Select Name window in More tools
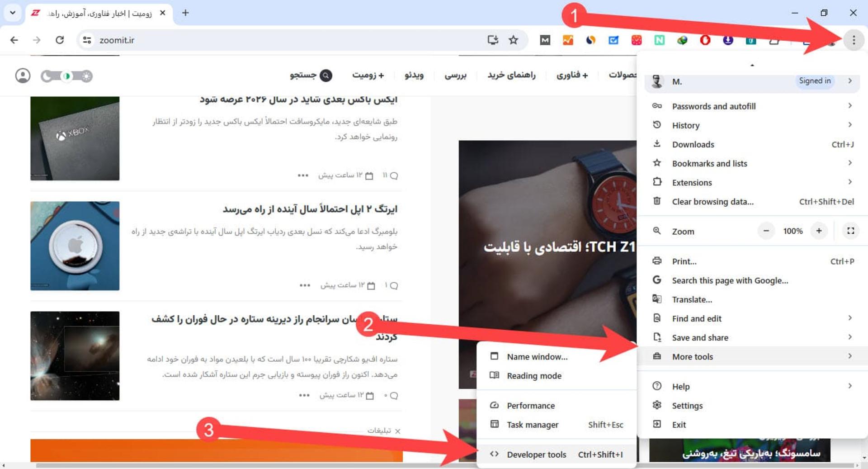The height and width of the screenshot is (469, 868). pyautogui.click(x=556, y=356)
